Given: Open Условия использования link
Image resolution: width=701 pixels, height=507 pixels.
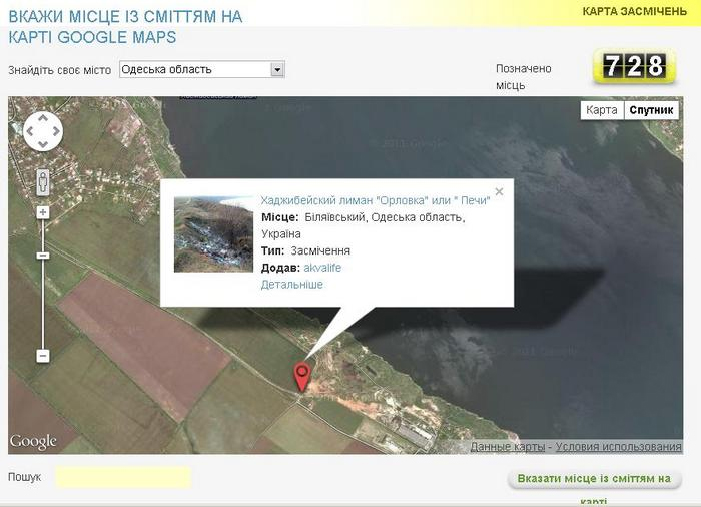Looking at the screenshot, I should pos(618,446).
